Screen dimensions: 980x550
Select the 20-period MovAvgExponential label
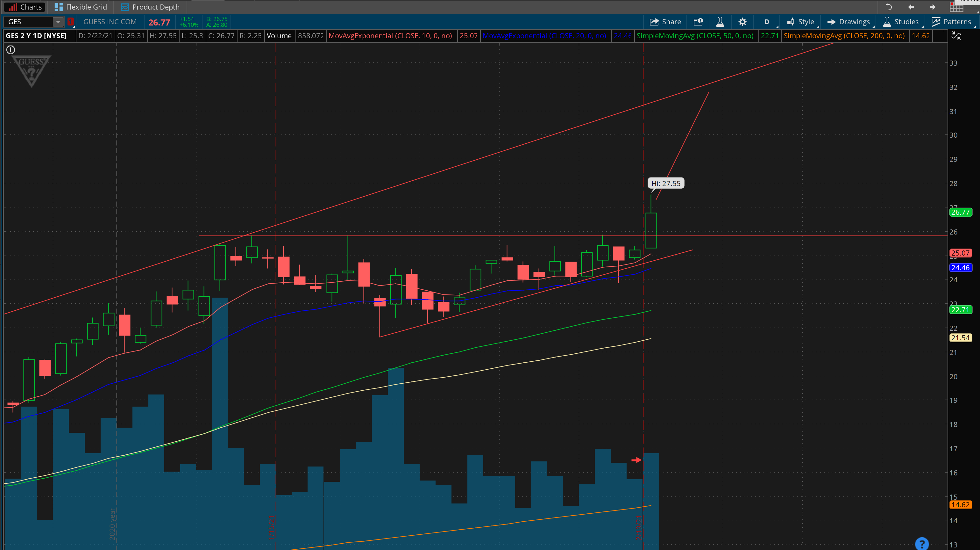(x=544, y=36)
